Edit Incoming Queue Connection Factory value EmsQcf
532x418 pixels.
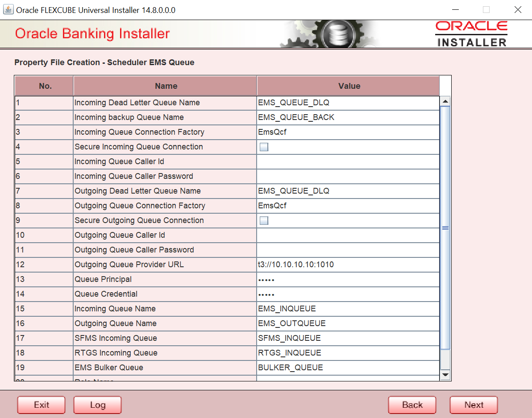tap(348, 132)
